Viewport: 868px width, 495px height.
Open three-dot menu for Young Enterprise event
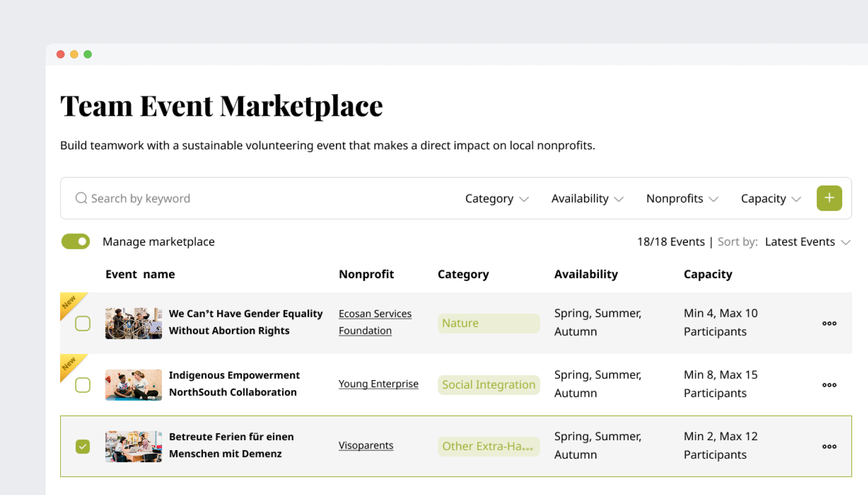click(x=829, y=385)
